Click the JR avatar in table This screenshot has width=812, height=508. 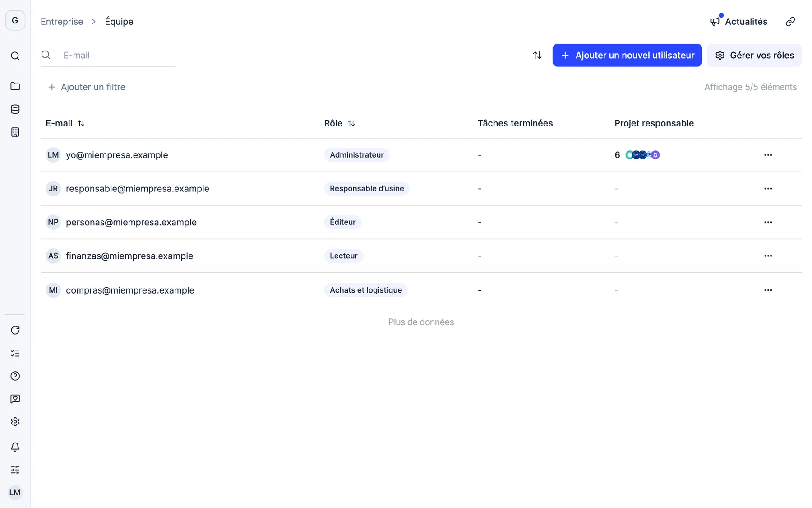pos(53,189)
